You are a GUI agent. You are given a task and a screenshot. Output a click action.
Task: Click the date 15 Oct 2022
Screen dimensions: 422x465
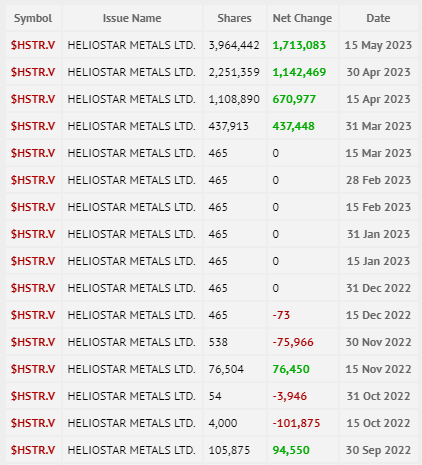pyautogui.click(x=378, y=423)
